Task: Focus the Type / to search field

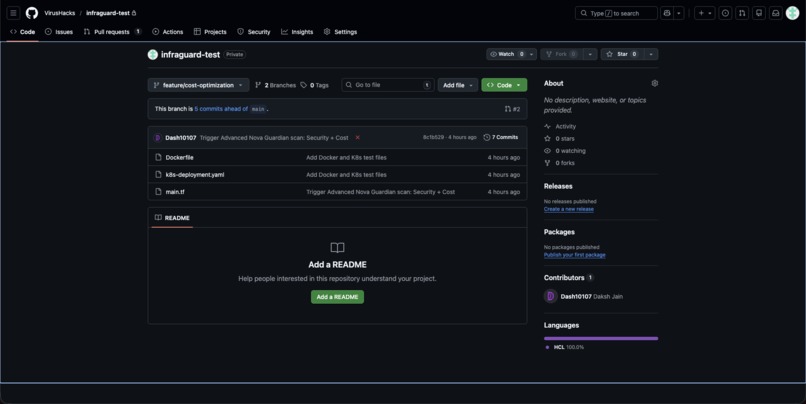Action: click(616, 13)
